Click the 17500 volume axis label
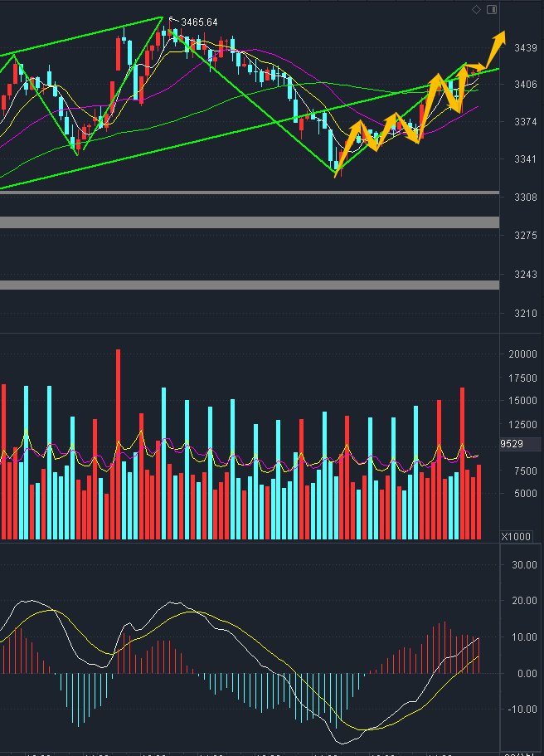Image resolution: width=544 pixels, height=756 pixels. [x=522, y=378]
